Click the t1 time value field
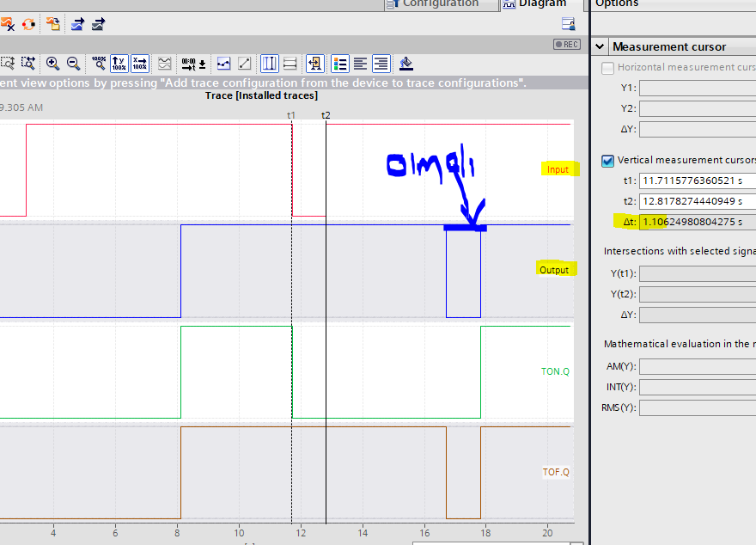This screenshot has width=756, height=545. pyautogui.click(x=698, y=181)
